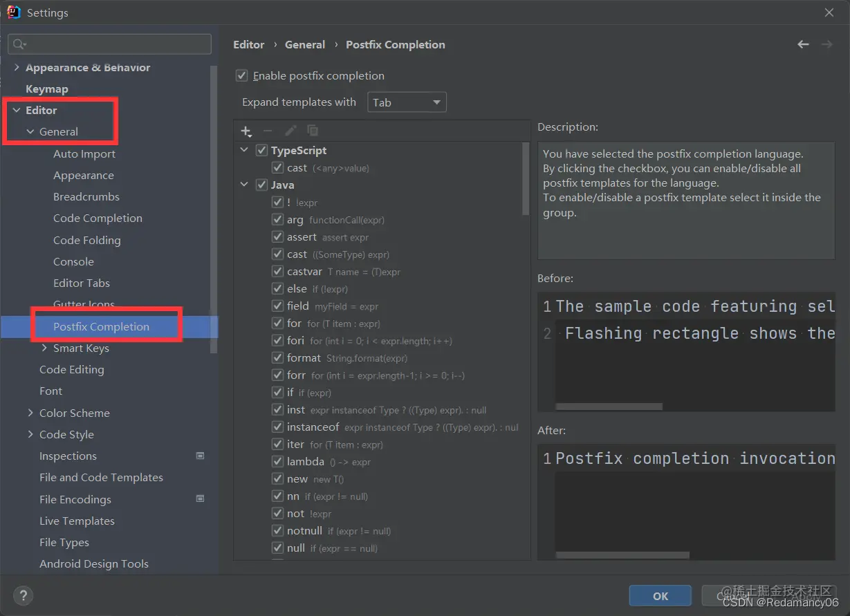This screenshot has height=616, width=850.
Task: Select the new T() template row
Action: 377,478
